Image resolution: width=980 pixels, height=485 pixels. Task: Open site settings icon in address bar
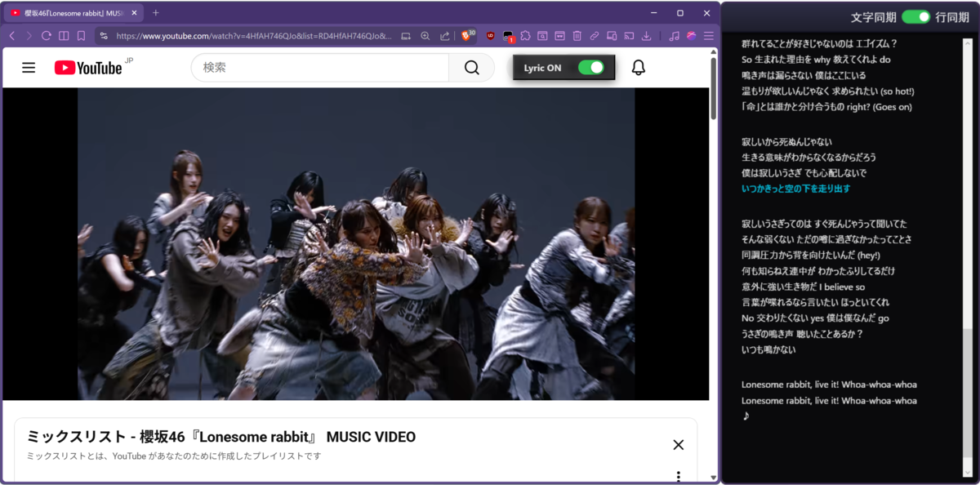(x=103, y=36)
